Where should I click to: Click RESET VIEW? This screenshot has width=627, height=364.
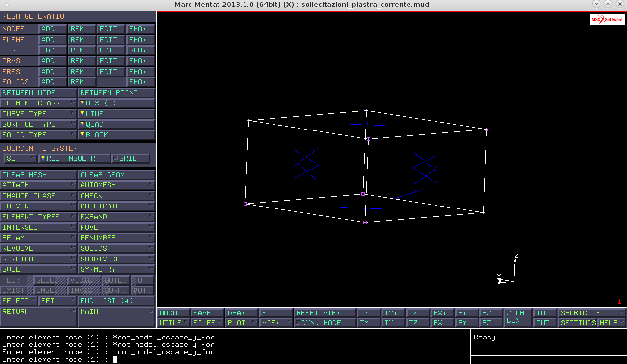point(325,313)
